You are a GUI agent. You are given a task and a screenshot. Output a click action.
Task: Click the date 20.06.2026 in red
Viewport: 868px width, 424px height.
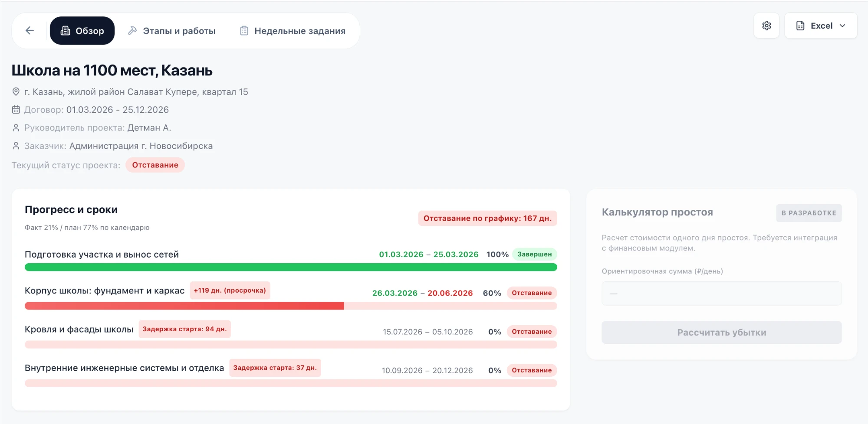[x=450, y=293]
